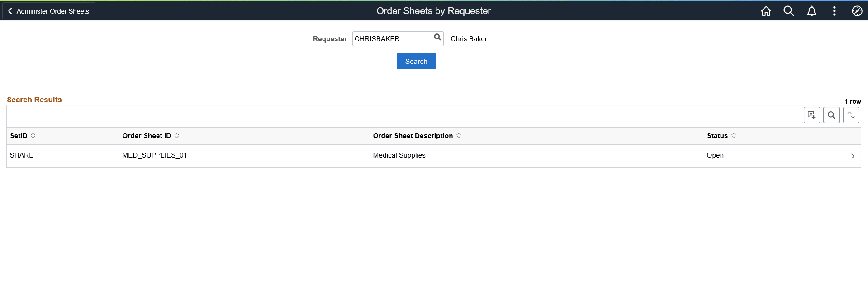Click Chris Baker requester name text
Screen dimensions: 868x301
pos(469,39)
